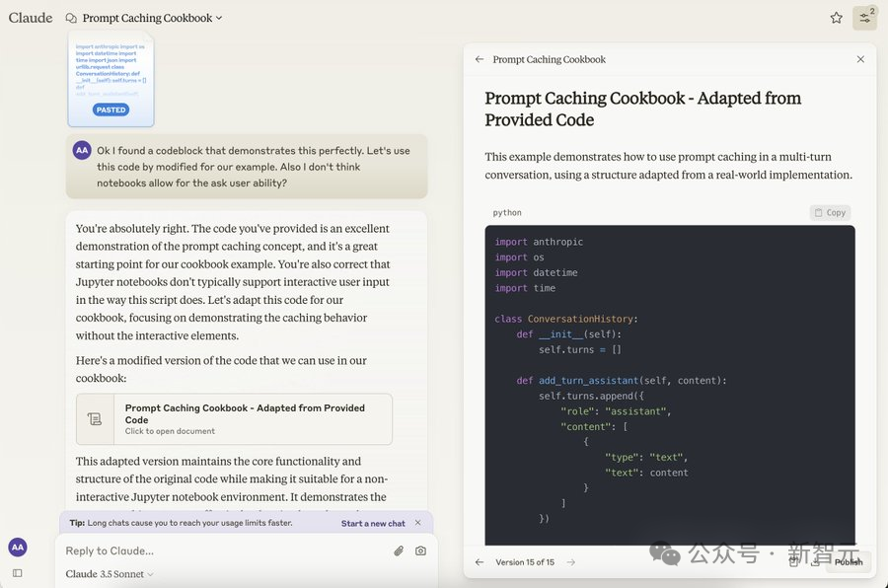Click the 'self.turns = []' code line
Image resolution: width=888 pixels, height=588 pixels.
tap(580, 350)
